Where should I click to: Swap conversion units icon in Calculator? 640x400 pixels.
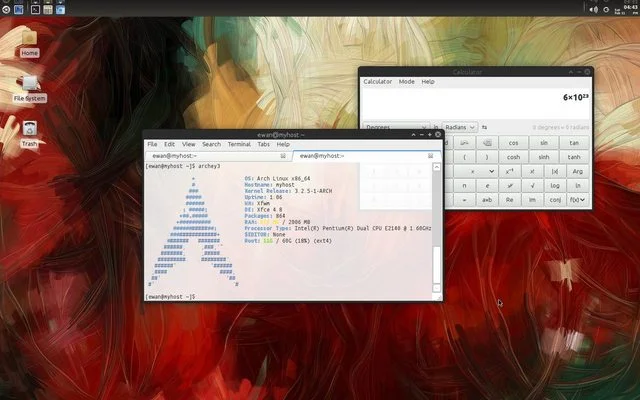(x=484, y=127)
